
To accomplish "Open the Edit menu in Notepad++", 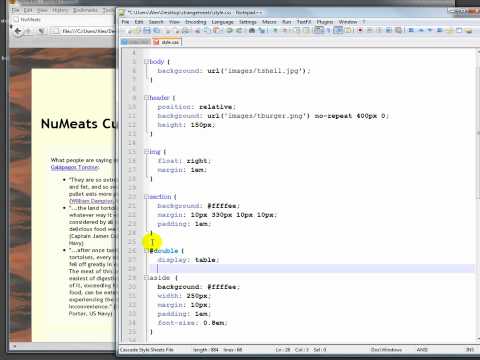I will pos(139,22).
